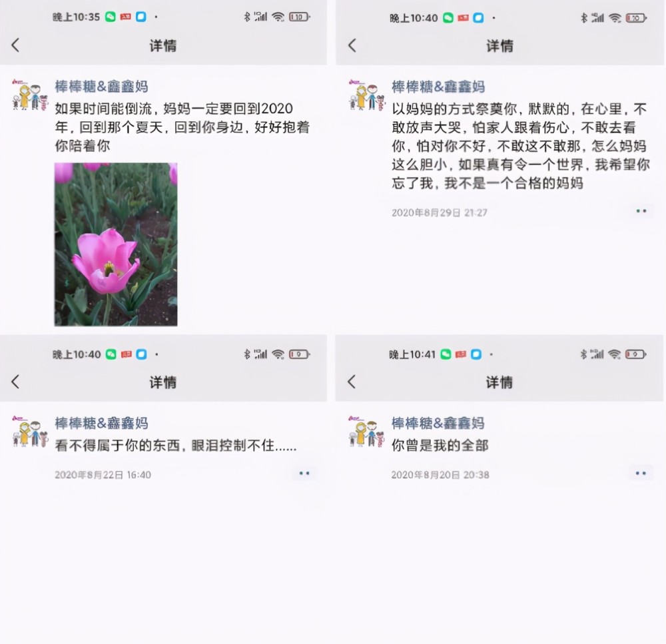This screenshot has width=666, height=644.
Task: Tap the 棒棒糖&鑫鑫妈 name above the tulip post
Action: [101, 86]
